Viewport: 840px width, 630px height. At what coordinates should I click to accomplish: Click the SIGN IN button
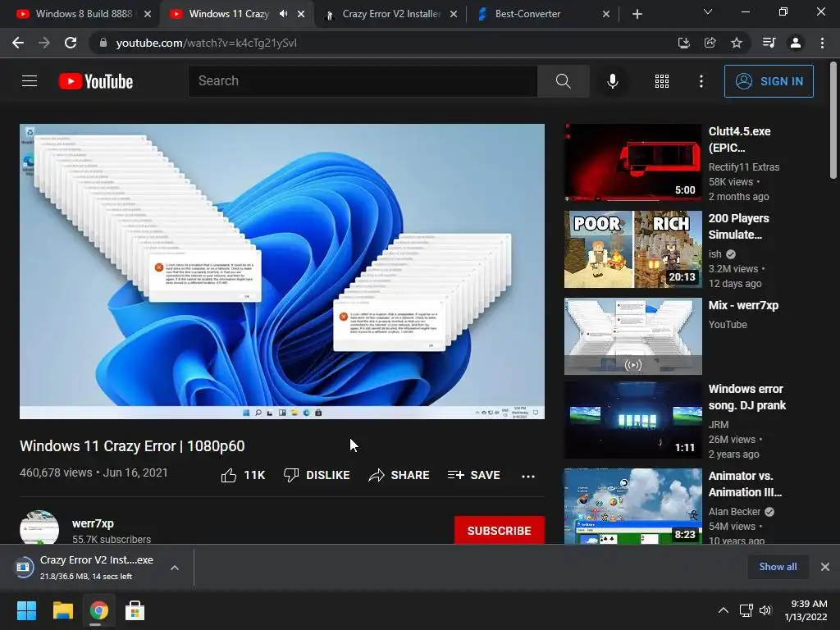point(769,81)
